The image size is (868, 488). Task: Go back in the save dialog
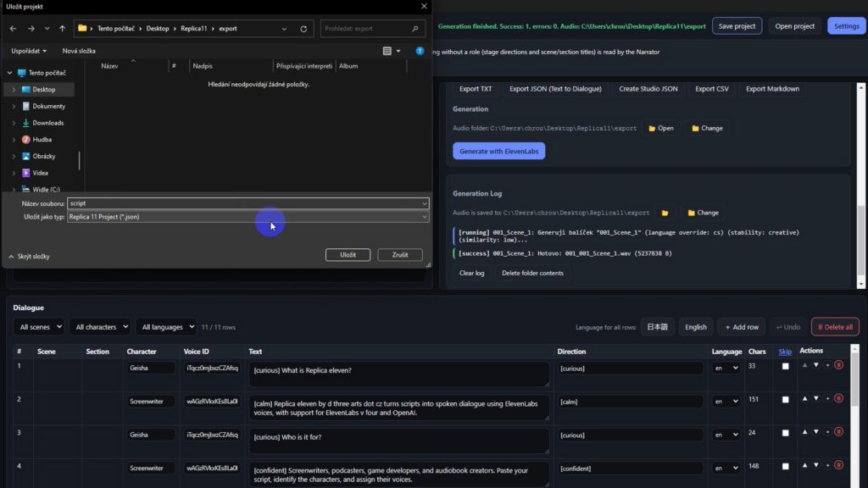point(14,28)
